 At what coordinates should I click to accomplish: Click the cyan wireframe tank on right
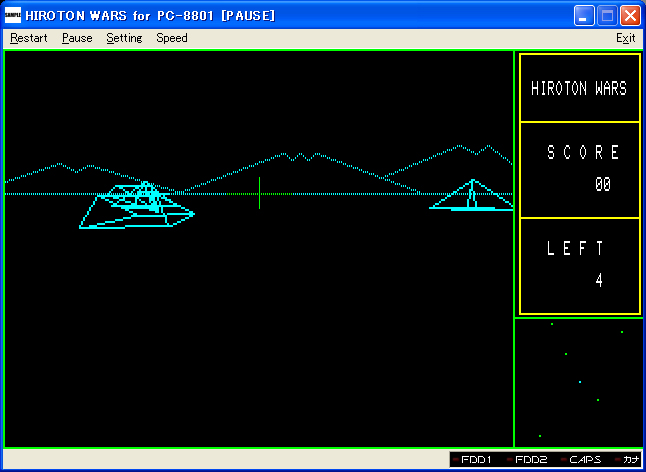coord(472,196)
